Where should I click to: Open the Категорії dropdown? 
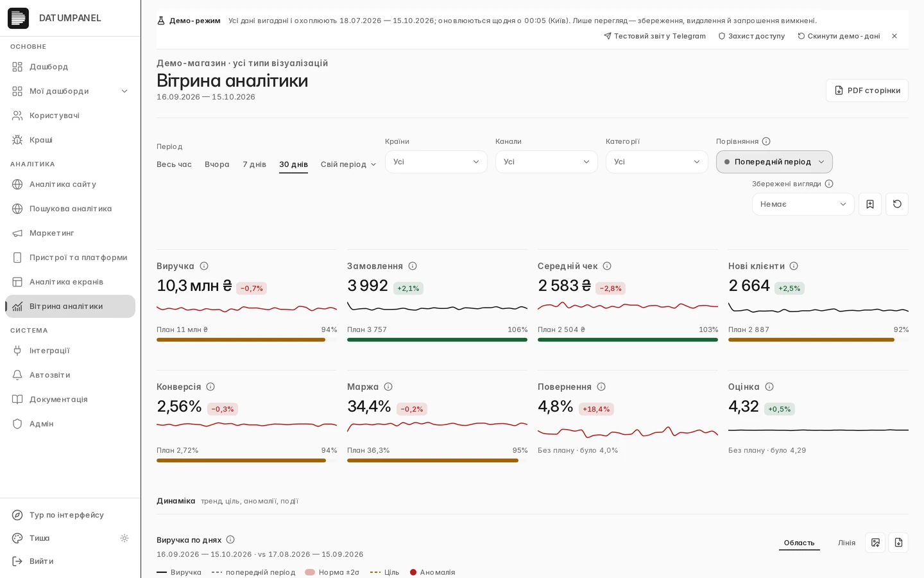click(x=657, y=162)
